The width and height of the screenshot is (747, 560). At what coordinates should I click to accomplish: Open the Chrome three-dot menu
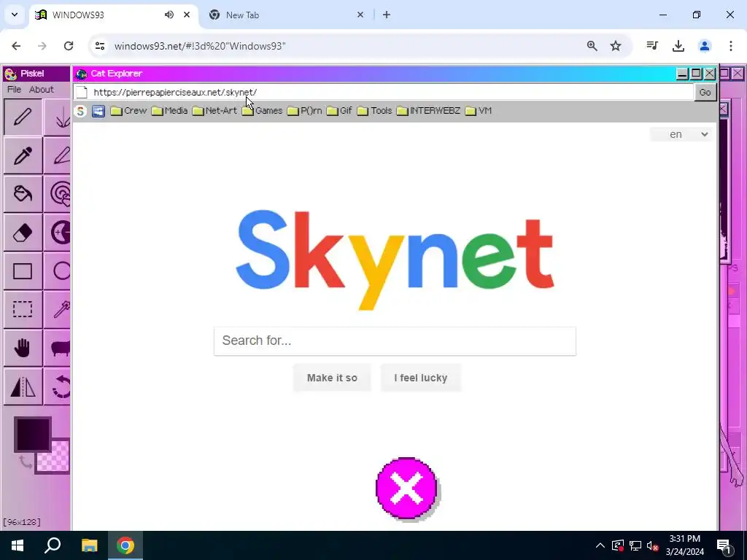coord(731,46)
